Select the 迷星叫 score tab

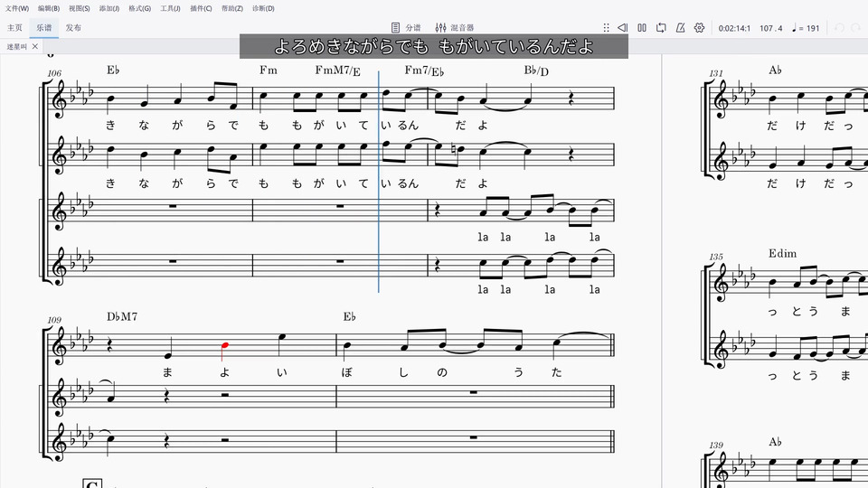(16, 46)
